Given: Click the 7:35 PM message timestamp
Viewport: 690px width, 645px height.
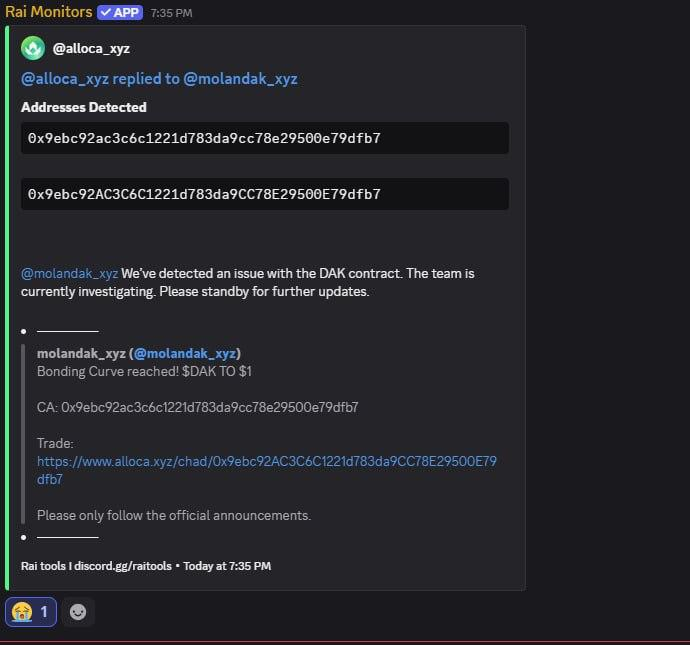Looking at the screenshot, I should click(x=171, y=13).
